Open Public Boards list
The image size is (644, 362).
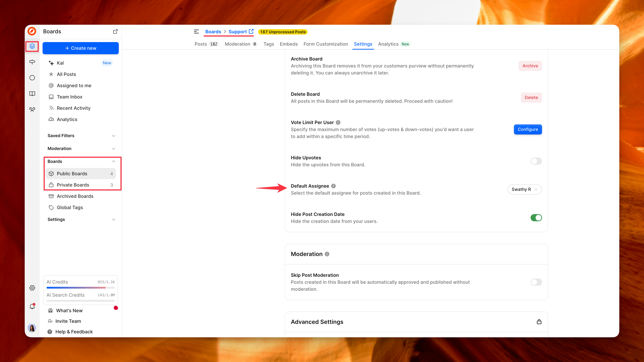pyautogui.click(x=80, y=174)
